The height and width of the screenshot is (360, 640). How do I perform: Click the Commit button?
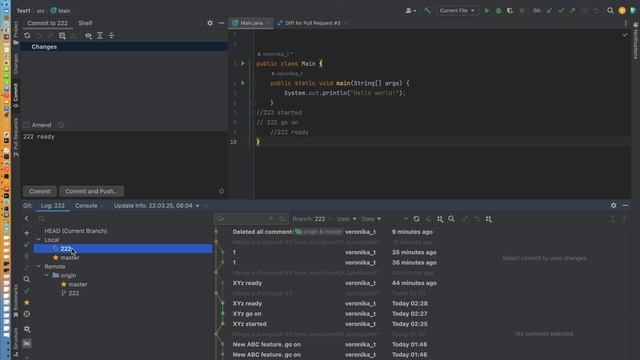[40, 191]
